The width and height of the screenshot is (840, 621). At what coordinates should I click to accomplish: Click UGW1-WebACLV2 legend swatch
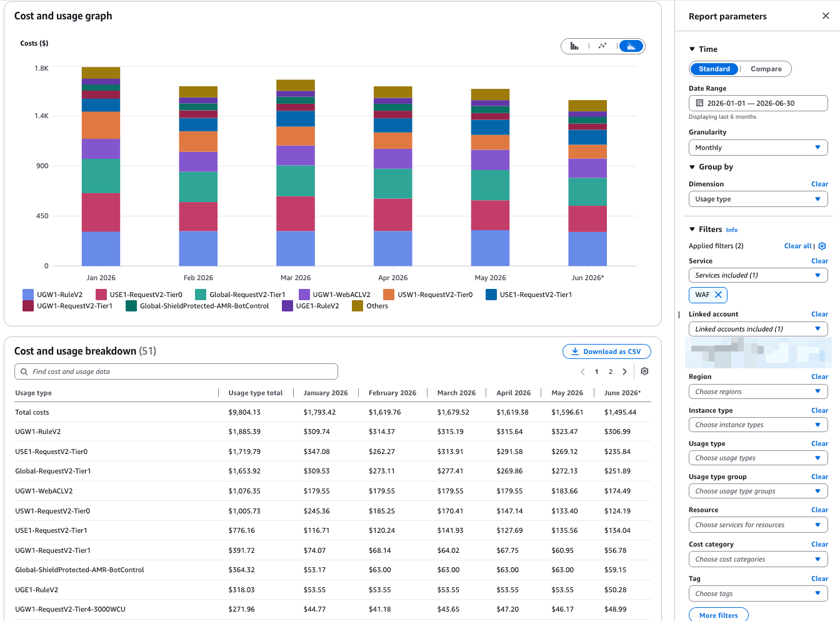pos(304,295)
